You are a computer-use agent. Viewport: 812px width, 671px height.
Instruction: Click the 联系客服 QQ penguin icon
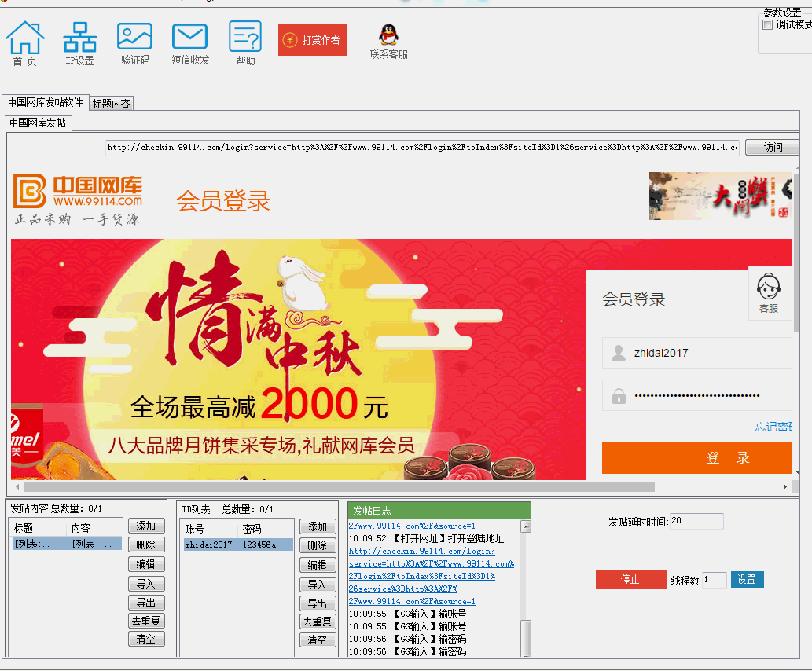[388, 42]
